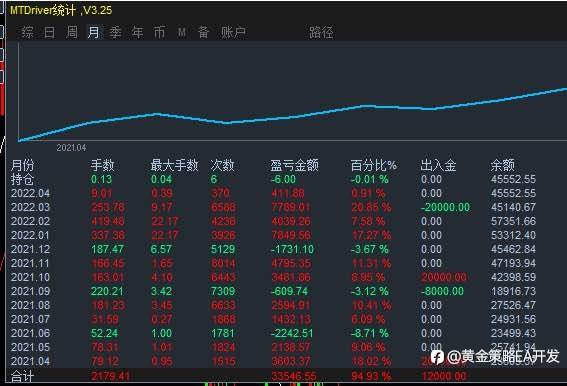Select the 币 currency tab

(159, 33)
